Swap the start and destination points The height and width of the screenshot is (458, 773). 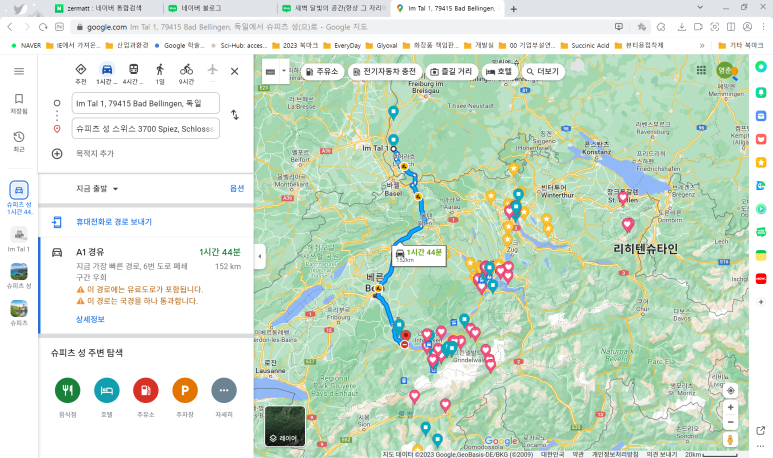pos(235,115)
